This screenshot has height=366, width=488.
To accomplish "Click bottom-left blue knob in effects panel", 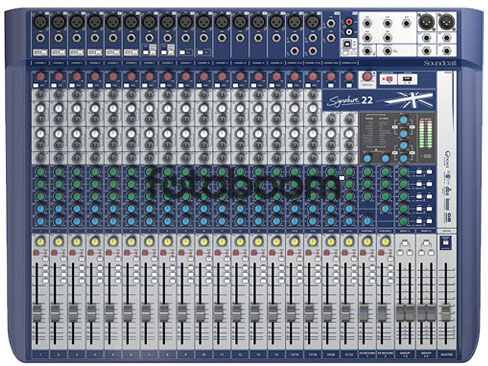I will (367, 159).
